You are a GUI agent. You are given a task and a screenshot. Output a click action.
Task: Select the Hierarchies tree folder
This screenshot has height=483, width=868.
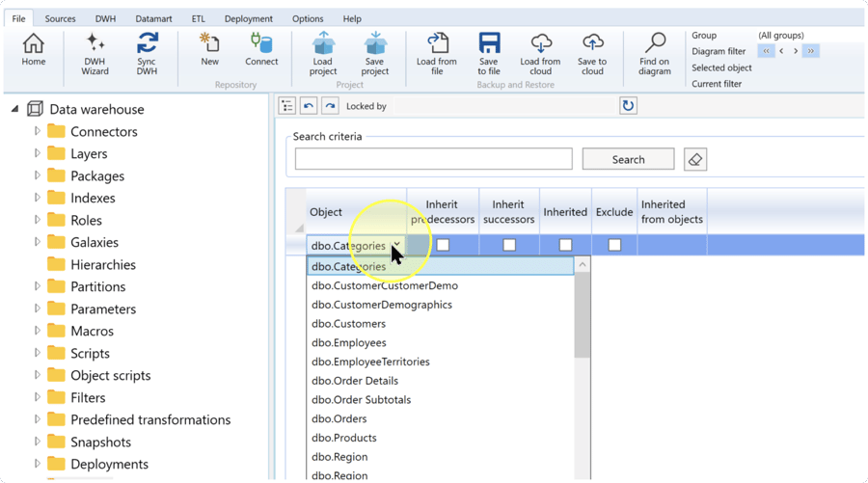pyautogui.click(x=92, y=264)
